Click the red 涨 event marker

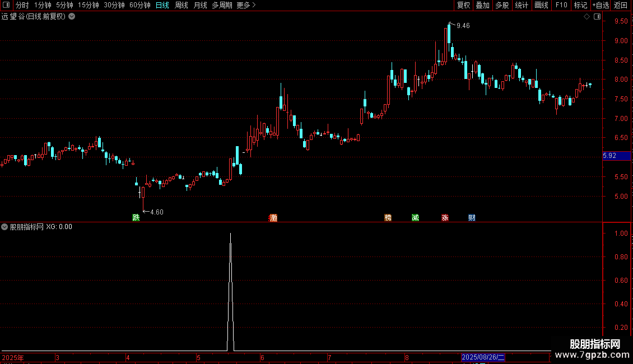tap(445, 218)
